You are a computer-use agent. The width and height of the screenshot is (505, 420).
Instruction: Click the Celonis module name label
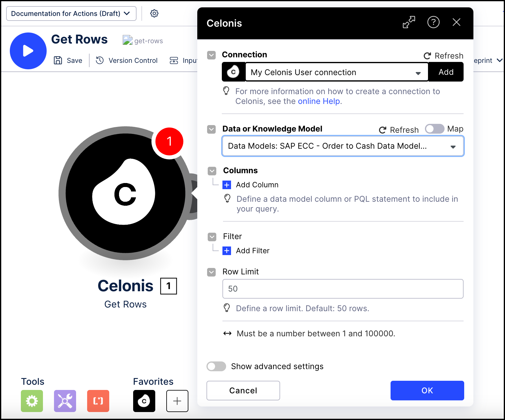(125, 286)
